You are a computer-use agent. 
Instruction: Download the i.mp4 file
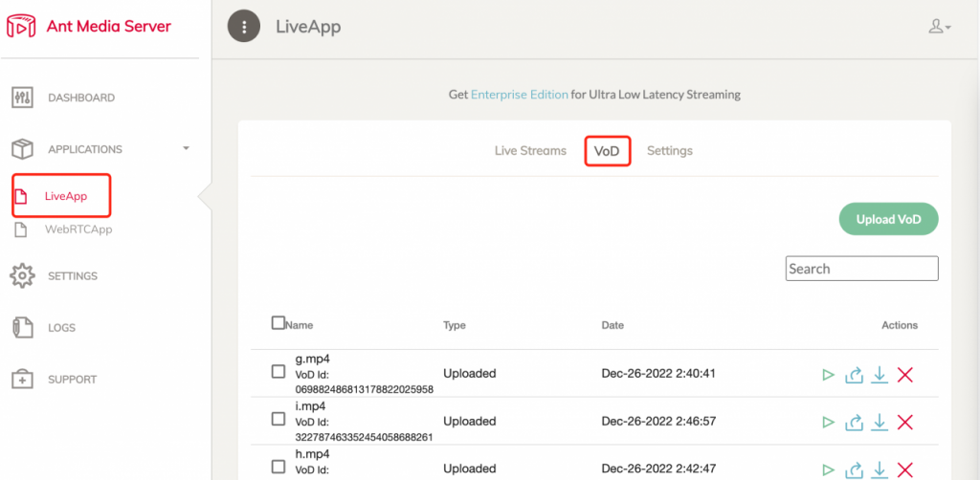(880, 423)
